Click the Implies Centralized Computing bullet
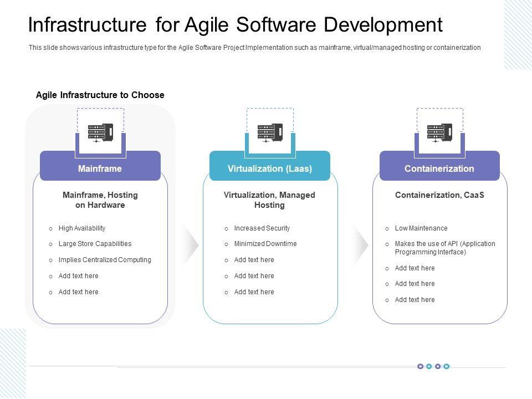The width and height of the screenshot is (532, 399). (x=105, y=260)
